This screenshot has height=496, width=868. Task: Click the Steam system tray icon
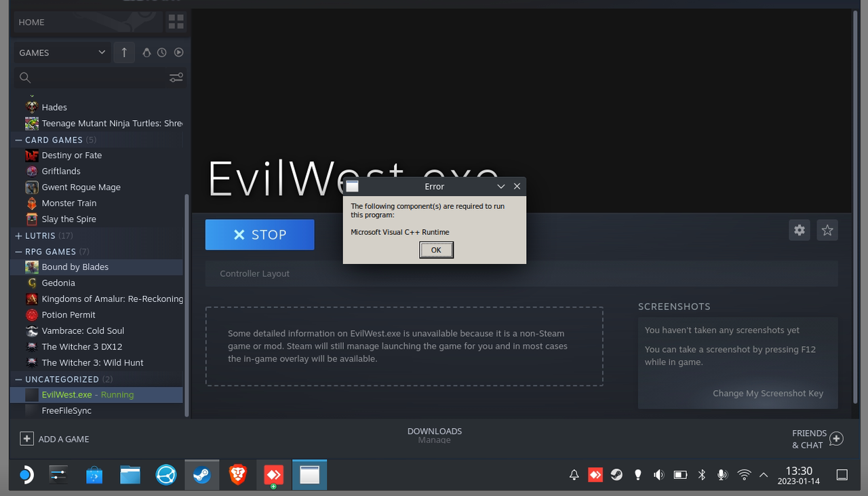(x=616, y=475)
